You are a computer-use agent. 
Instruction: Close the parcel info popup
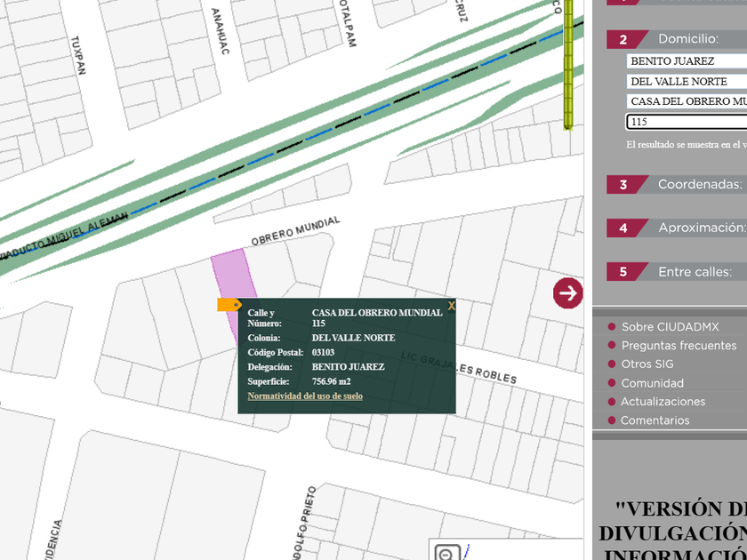452,306
